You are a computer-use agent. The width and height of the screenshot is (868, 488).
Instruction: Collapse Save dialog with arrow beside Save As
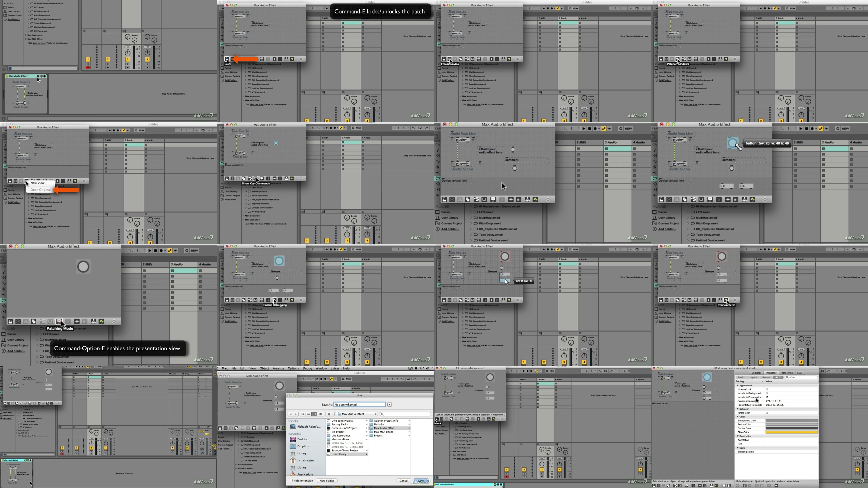[x=390, y=404]
